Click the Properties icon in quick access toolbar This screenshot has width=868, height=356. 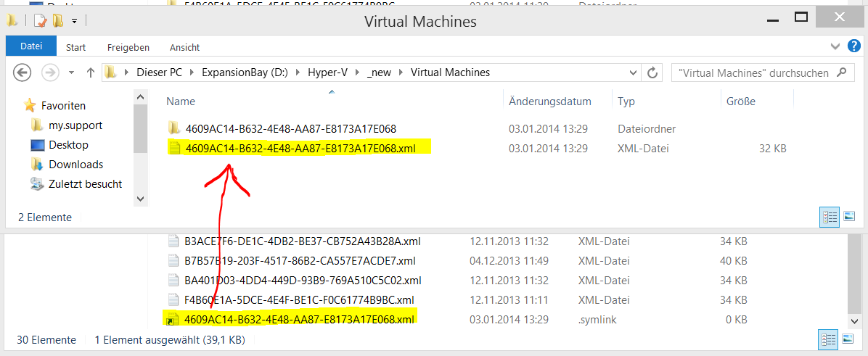(41, 21)
